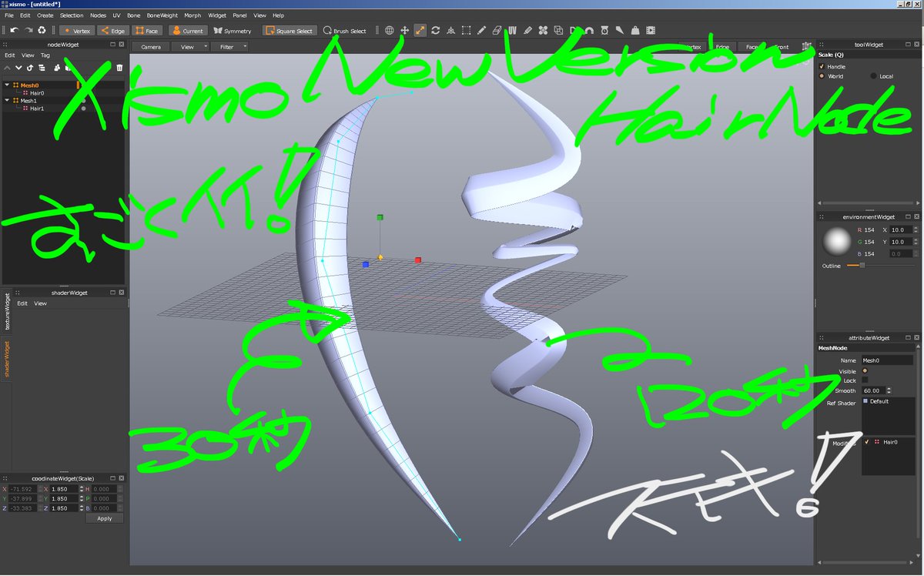Screen dimensions: 924x576
Task: Click the environment Y value stepper
Action: click(915, 242)
